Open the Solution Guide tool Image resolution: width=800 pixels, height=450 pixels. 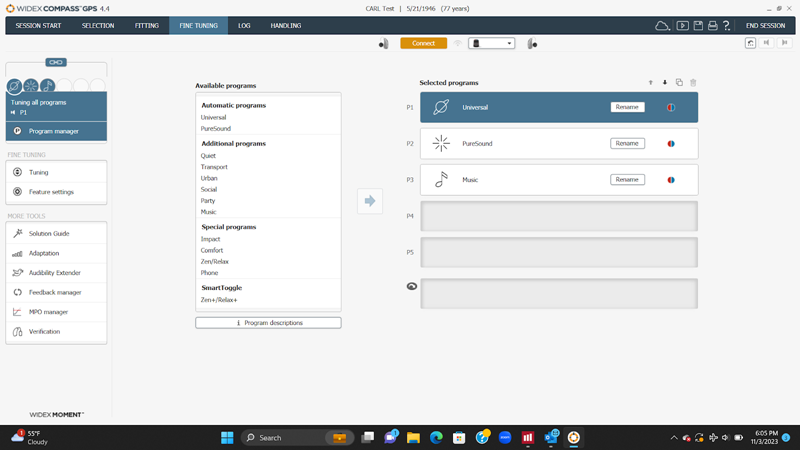(x=56, y=234)
